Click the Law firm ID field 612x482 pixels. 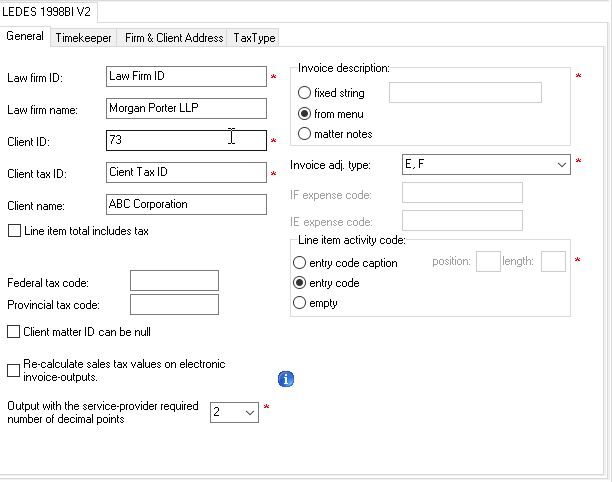pos(186,76)
